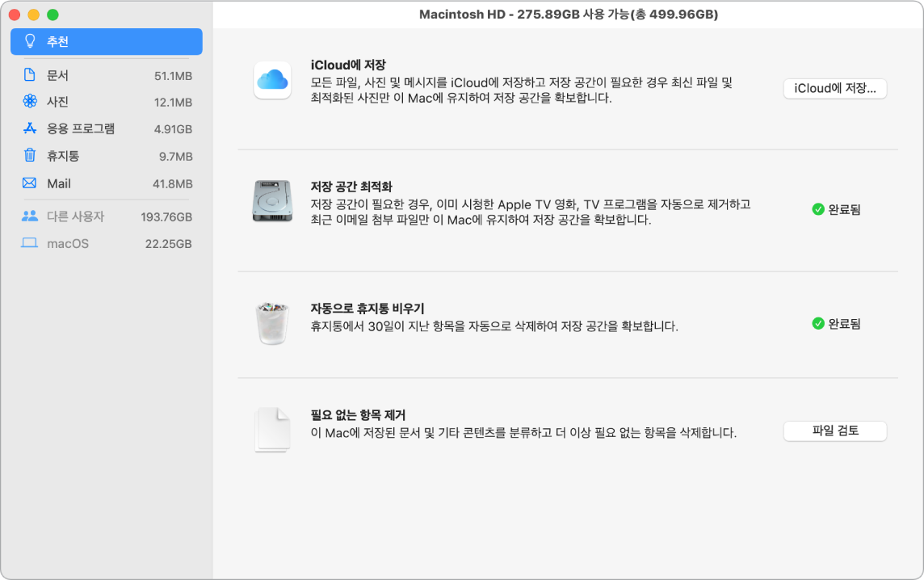Viewport: 924px width, 580px height.
Task: Click the 4.91GB applications size value
Action: tap(173, 129)
